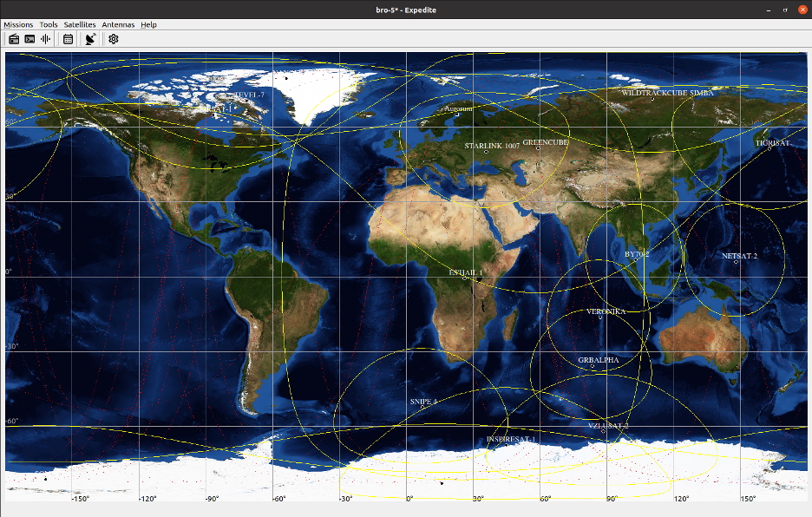Viewport: 812px width, 517px height.
Task: Select the STARLINK-1007 satellite marker
Action: [x=487, y=151]
